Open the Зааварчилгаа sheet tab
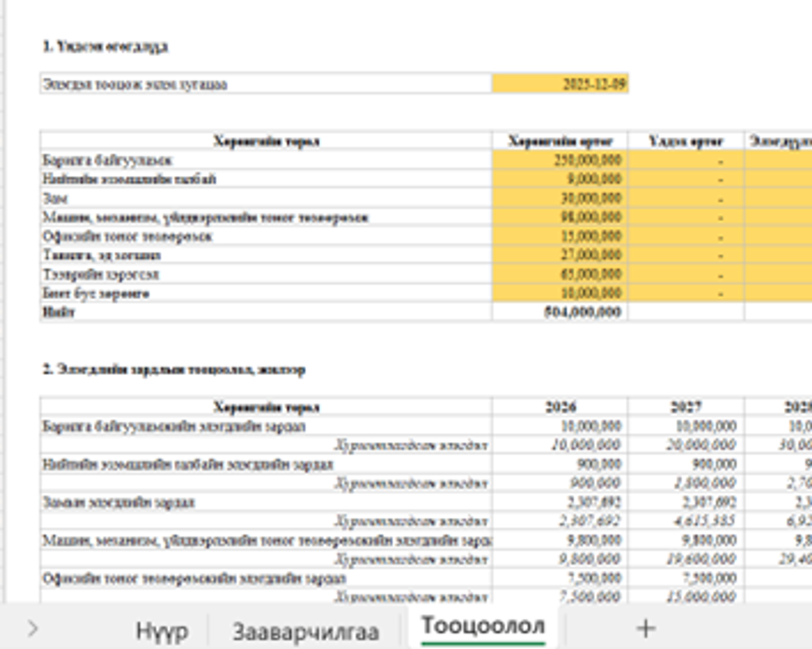This screenshot has width=812, height=649. 305,631
